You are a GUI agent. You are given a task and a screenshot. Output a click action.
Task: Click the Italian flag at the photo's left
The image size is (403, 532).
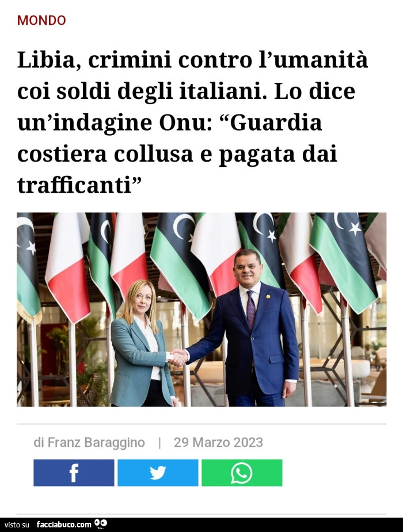[67, 267]
